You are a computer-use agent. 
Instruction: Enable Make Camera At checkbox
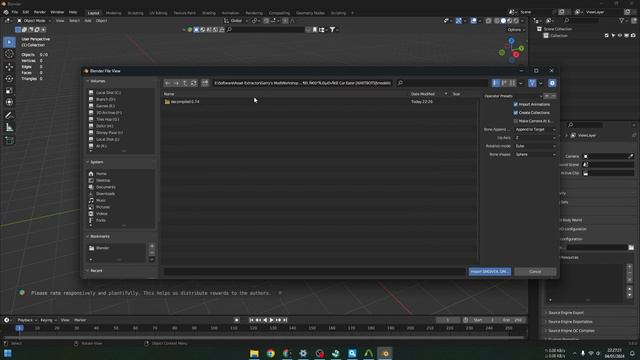pos(516,121)
